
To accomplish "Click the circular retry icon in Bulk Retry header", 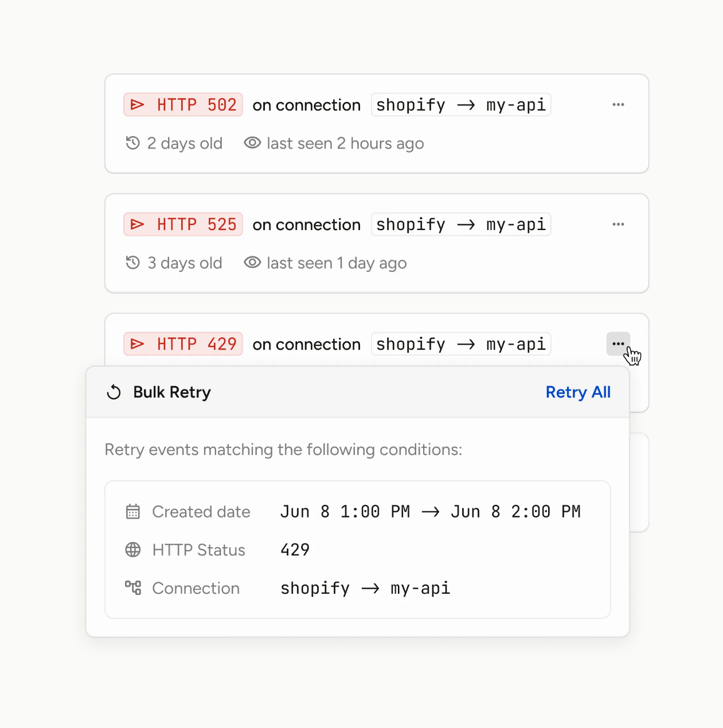I will click(x=113, y=392).
